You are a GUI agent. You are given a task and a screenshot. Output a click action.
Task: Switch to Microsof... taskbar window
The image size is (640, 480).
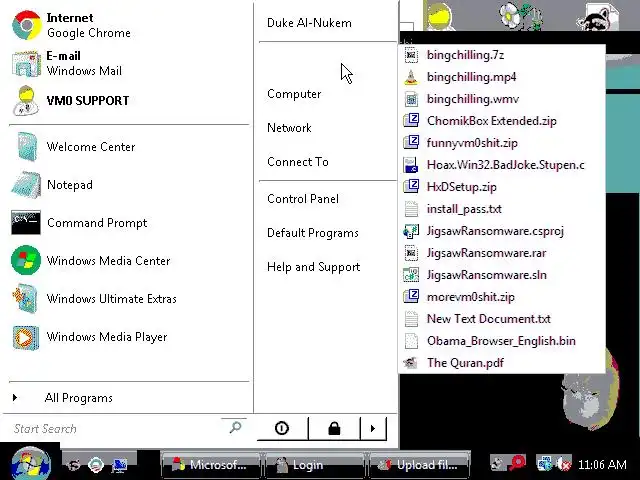point(211,465)
